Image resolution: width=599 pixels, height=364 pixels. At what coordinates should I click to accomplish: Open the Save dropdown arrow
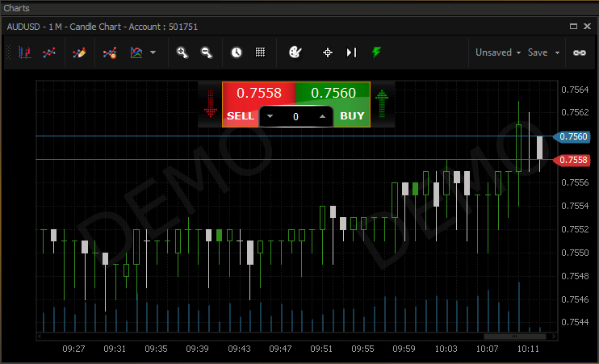click(557, 52)
